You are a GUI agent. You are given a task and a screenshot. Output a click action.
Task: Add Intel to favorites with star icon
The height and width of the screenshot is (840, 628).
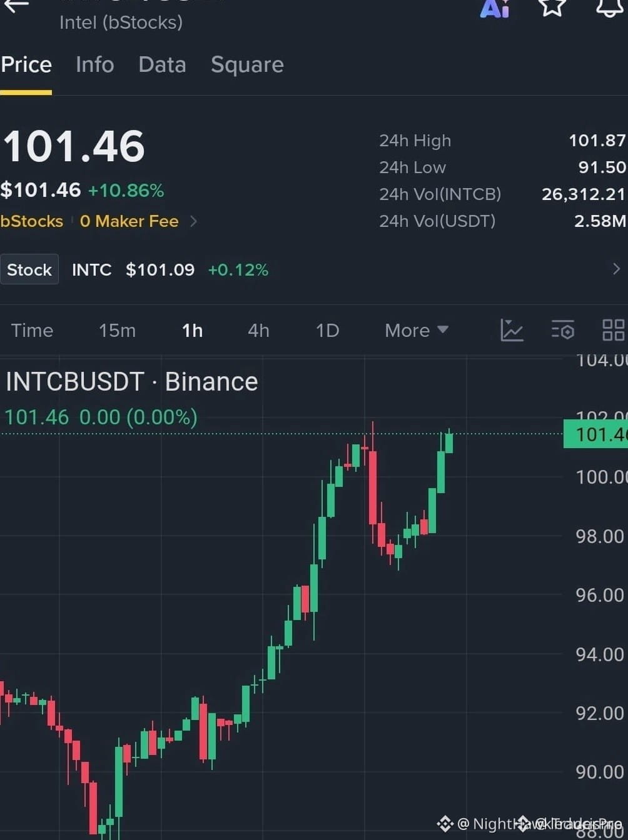click(552, 7)
